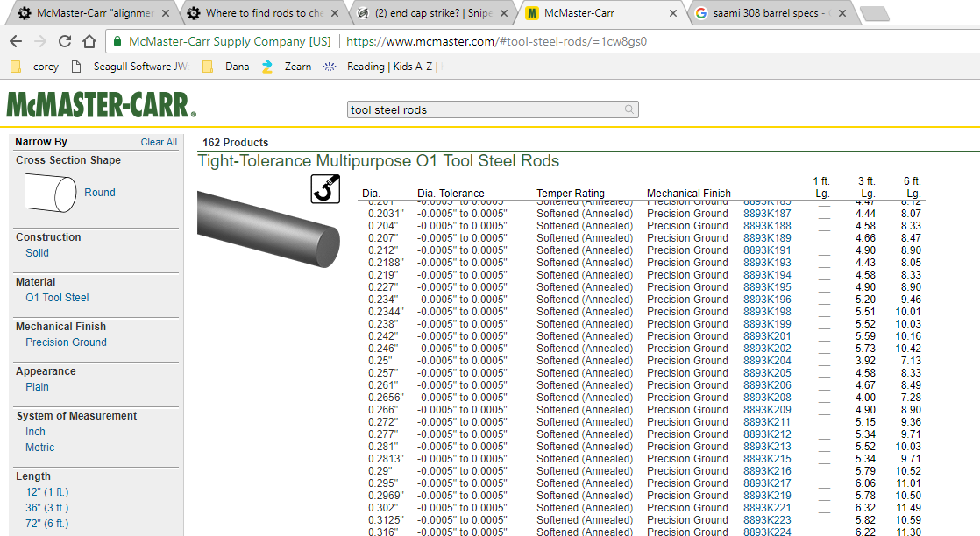Screen dimensions: 980x536
Task: Select Inch measurement filter
Action: coord(35,432)
